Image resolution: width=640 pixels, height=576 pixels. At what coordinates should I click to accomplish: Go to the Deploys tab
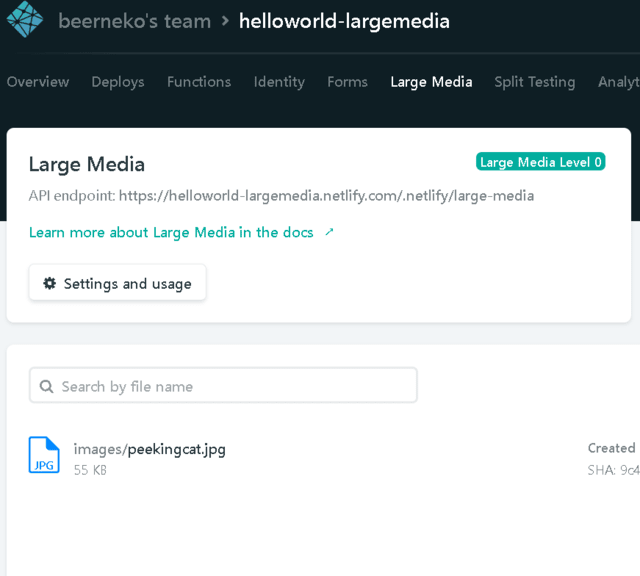tap(118, 82)
